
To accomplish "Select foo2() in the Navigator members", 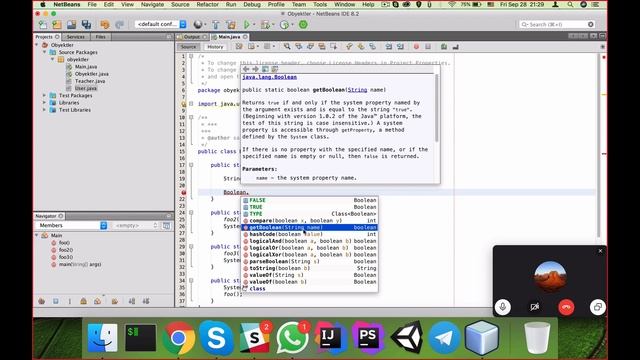I will coord(66,250).
